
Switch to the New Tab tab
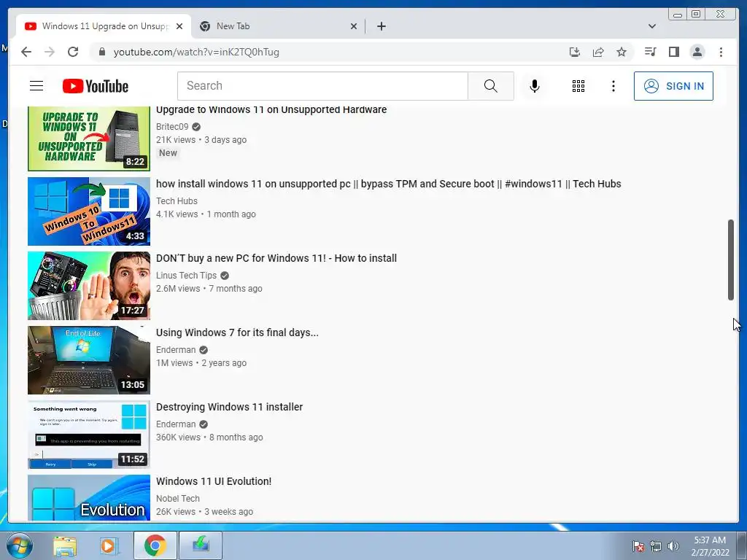click(x=278, y=26)
